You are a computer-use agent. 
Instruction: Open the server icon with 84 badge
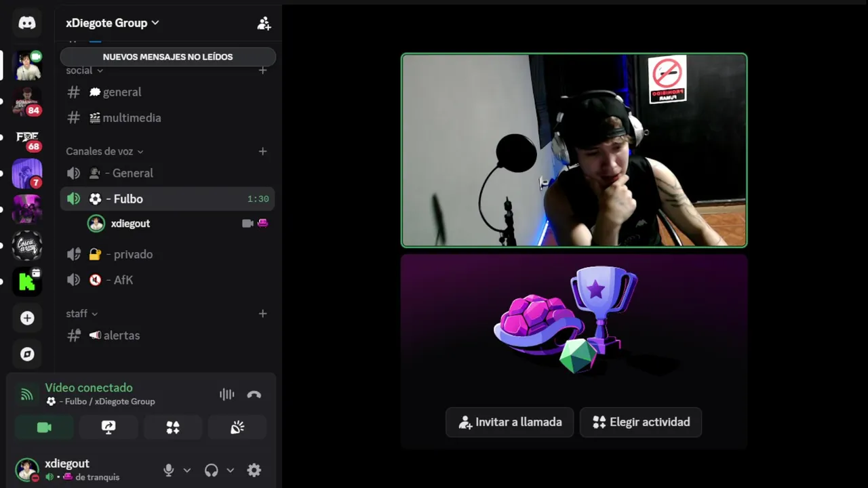click(27, 101)
